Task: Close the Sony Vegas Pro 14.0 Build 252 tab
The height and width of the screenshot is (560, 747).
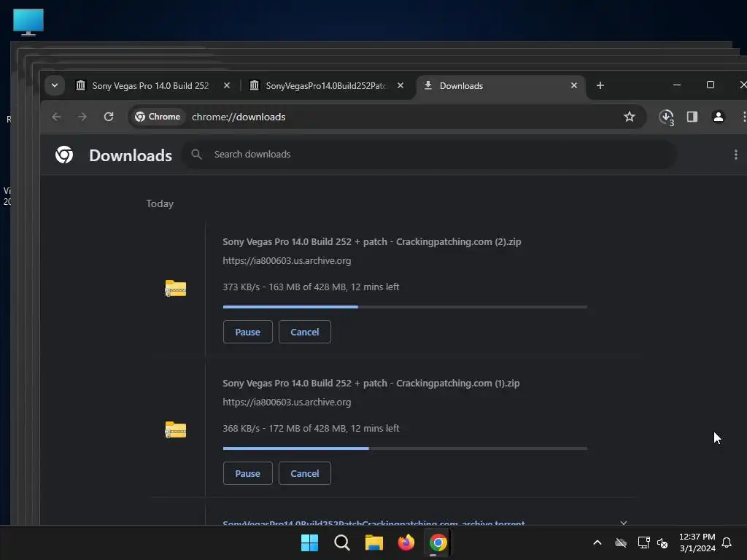Action: click(x=227, y=86)
